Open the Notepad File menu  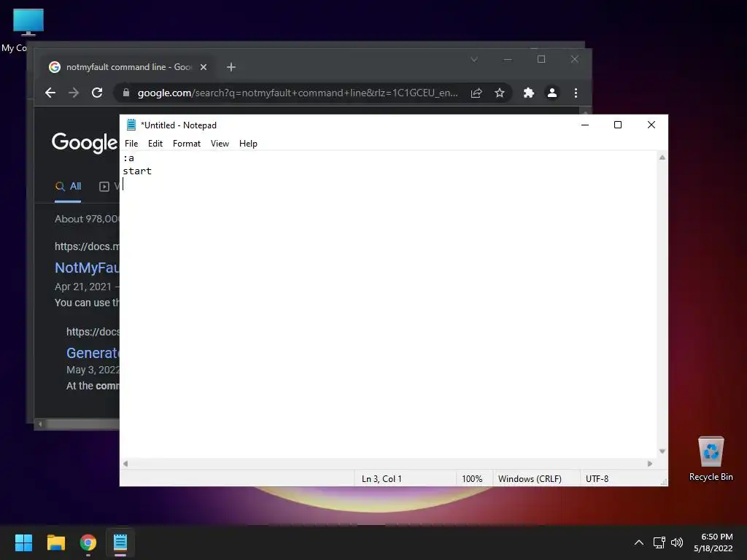(131, 144)
